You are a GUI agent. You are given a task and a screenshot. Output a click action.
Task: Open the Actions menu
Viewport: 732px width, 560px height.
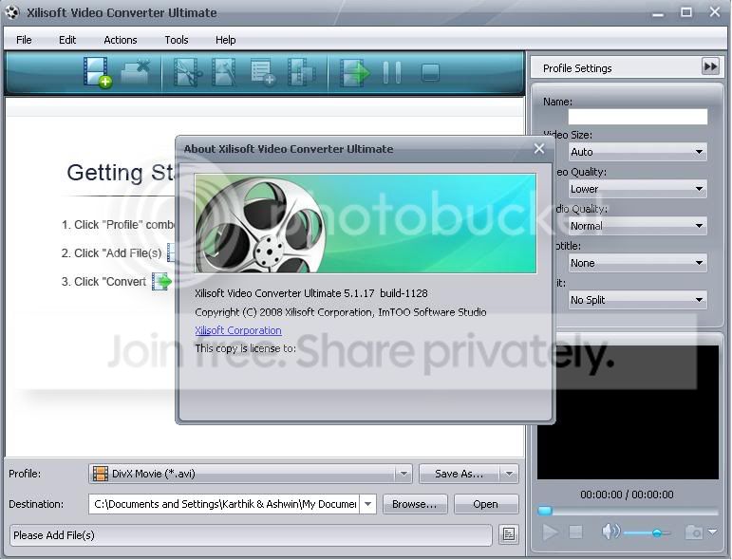[x=121, y=40]
